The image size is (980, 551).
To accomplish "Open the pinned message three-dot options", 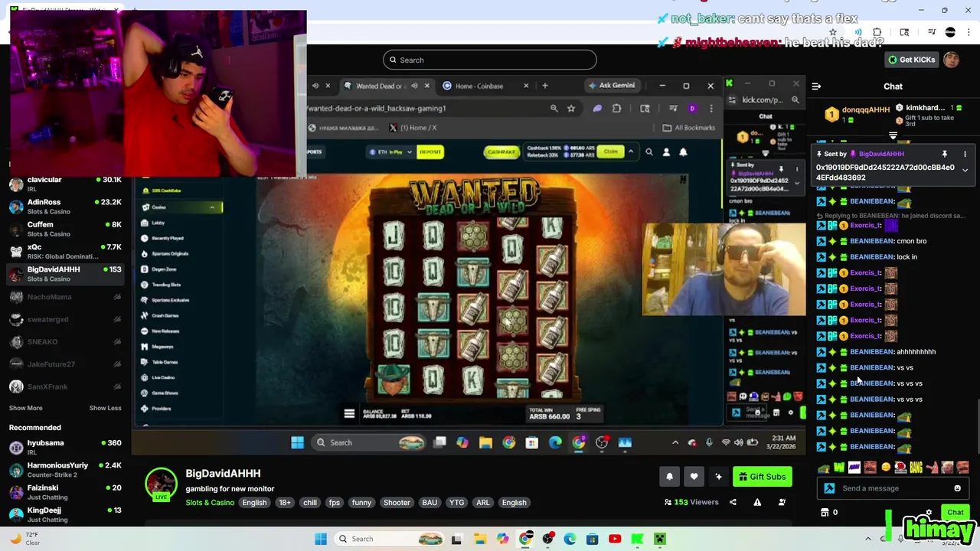I will pos(965,154).
